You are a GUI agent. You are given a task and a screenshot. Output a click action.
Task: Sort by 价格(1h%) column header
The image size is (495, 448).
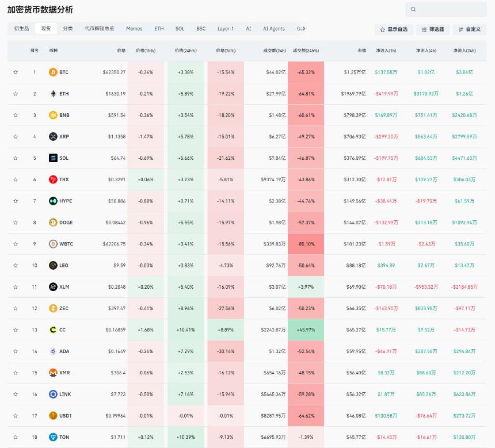pyautogui.click(x=146, y=51)
